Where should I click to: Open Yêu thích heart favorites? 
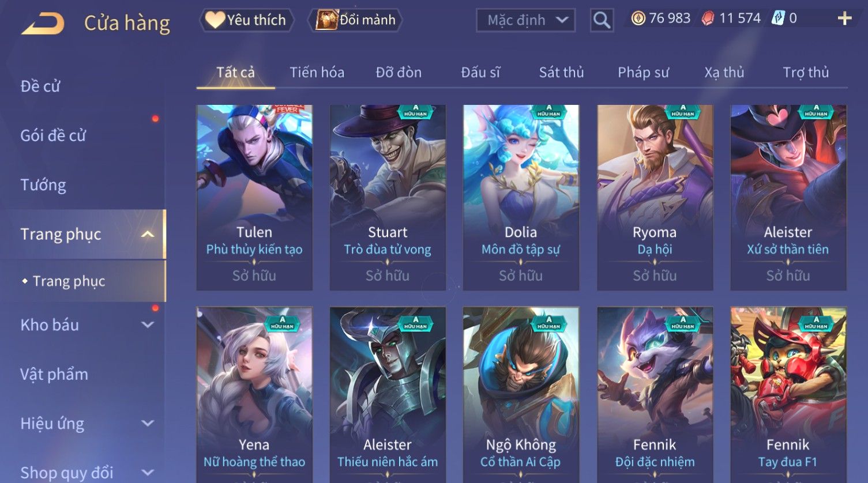[246, 20]
